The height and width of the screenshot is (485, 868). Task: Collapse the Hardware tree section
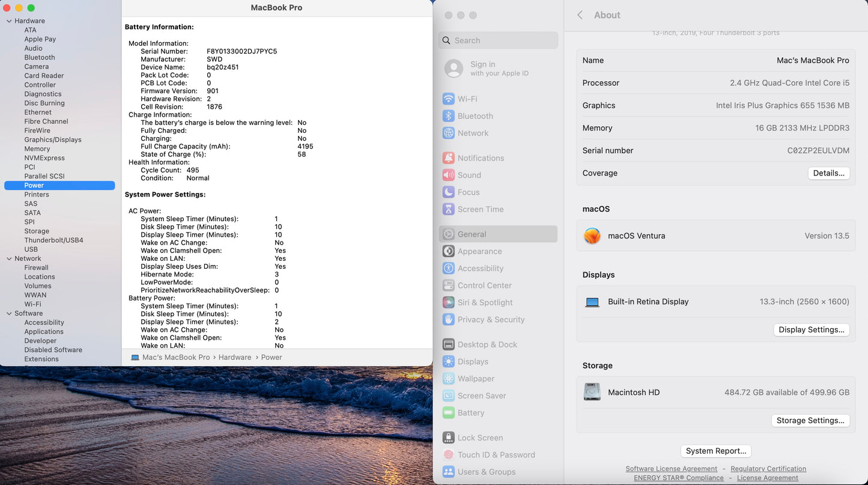click(9, 21)
